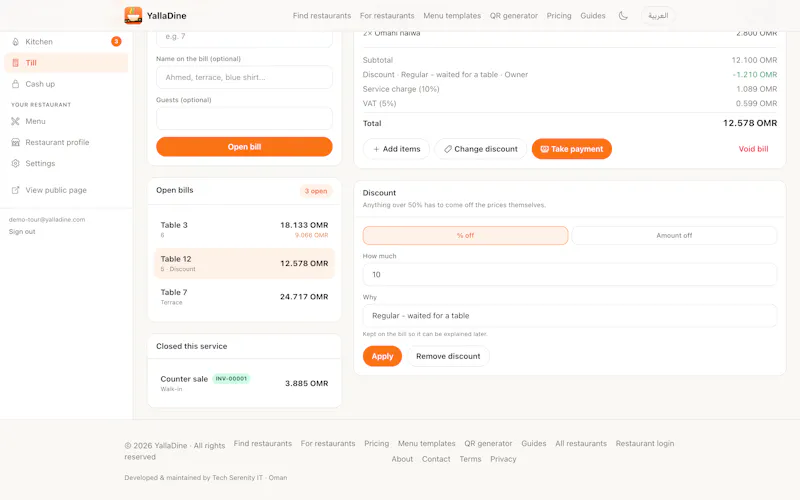This screenshot has width=800, height=500.
Task: Click the Cash up lock icon
Action: (15, 84)
